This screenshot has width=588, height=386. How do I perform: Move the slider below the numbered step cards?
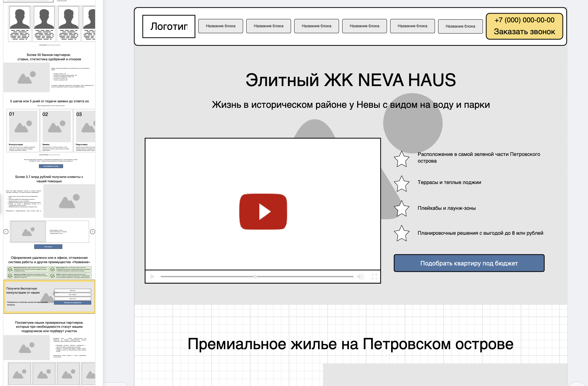(47, 155)
